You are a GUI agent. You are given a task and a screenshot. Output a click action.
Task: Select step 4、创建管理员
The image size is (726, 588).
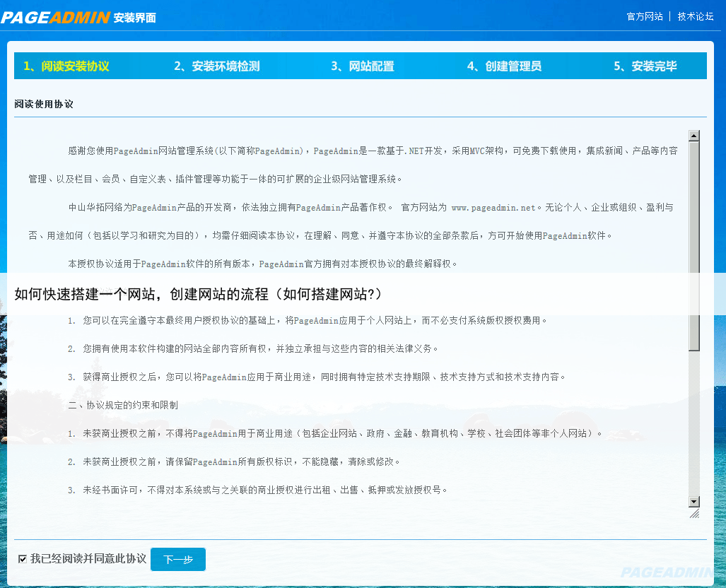tap(504, 66)
